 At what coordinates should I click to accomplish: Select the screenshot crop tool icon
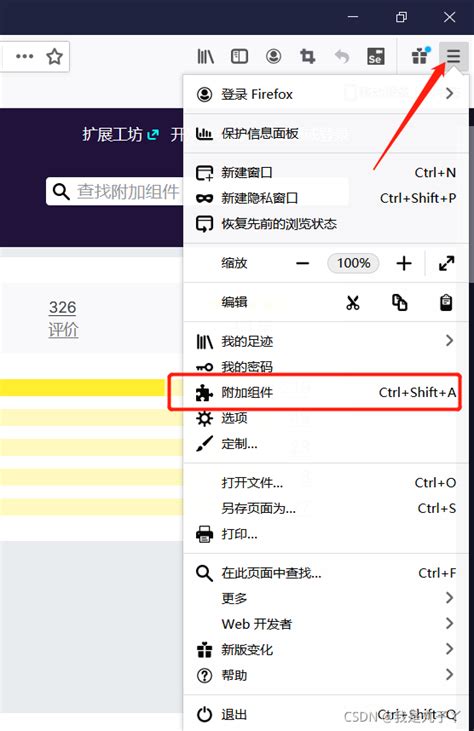[308, 56]
